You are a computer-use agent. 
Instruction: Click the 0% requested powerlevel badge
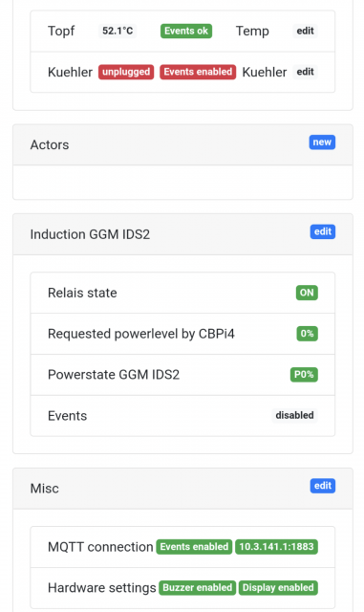pyautogui.click(x=307, y=334)
